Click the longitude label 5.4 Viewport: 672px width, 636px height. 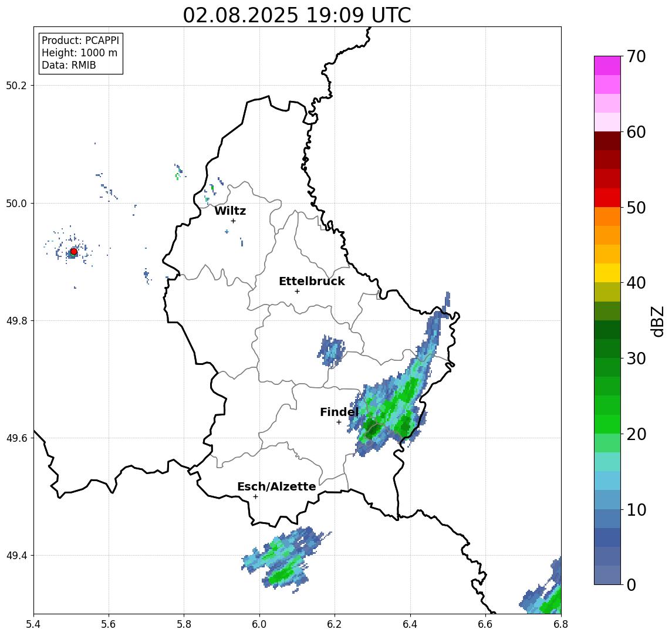(x=33, y=624)
